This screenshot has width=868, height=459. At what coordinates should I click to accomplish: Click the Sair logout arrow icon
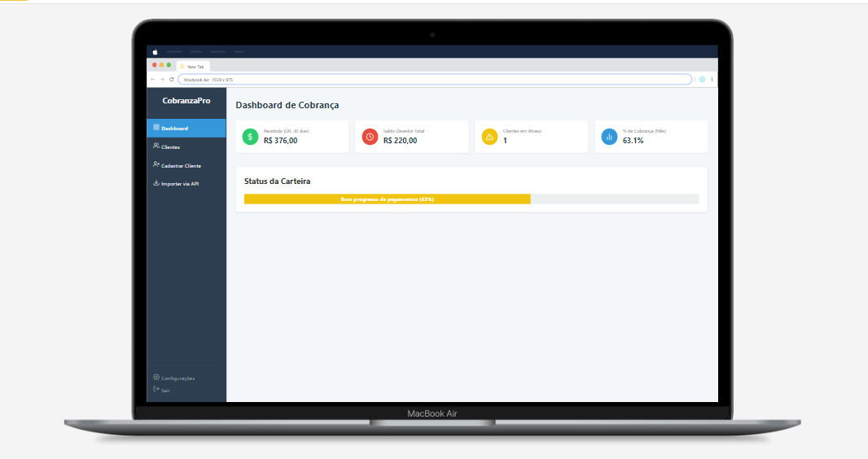(156, 390)
